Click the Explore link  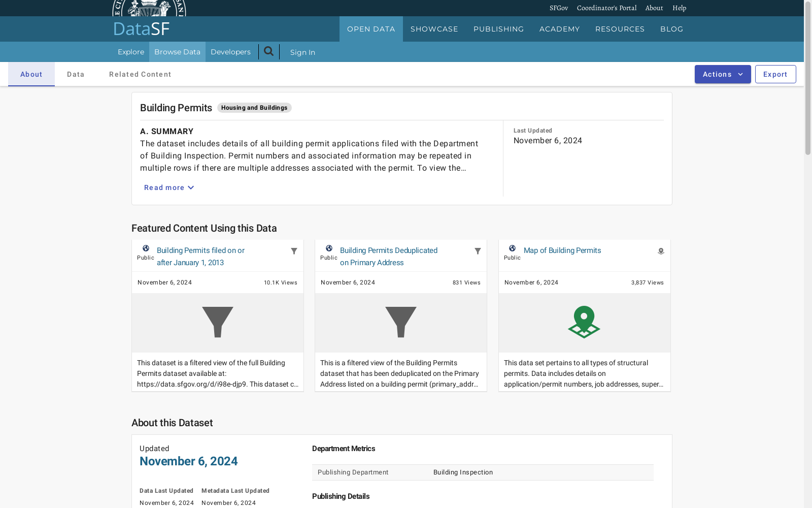[131, 52]
